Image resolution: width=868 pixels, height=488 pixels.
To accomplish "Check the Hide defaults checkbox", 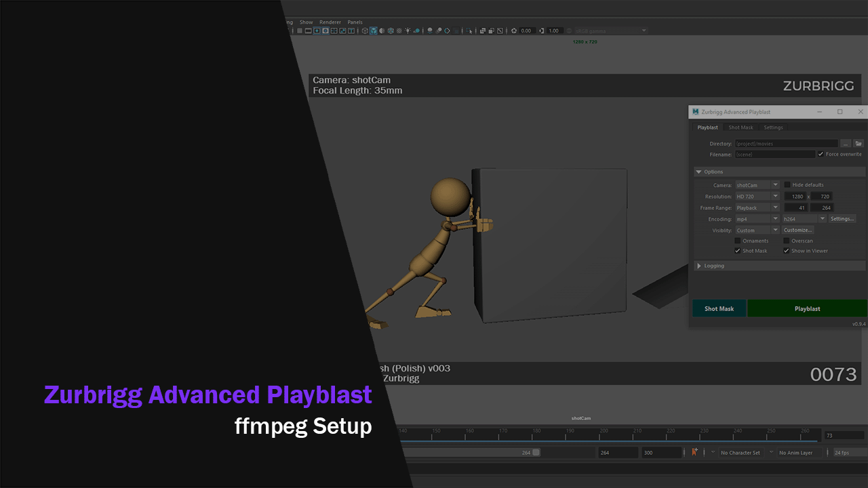I will [x=787, y=185].
